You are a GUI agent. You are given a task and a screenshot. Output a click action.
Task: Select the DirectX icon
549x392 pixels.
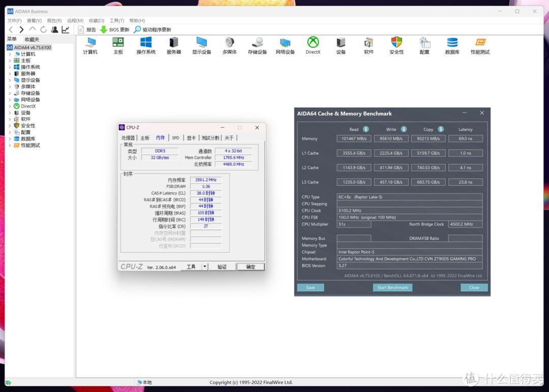point(313,46)
